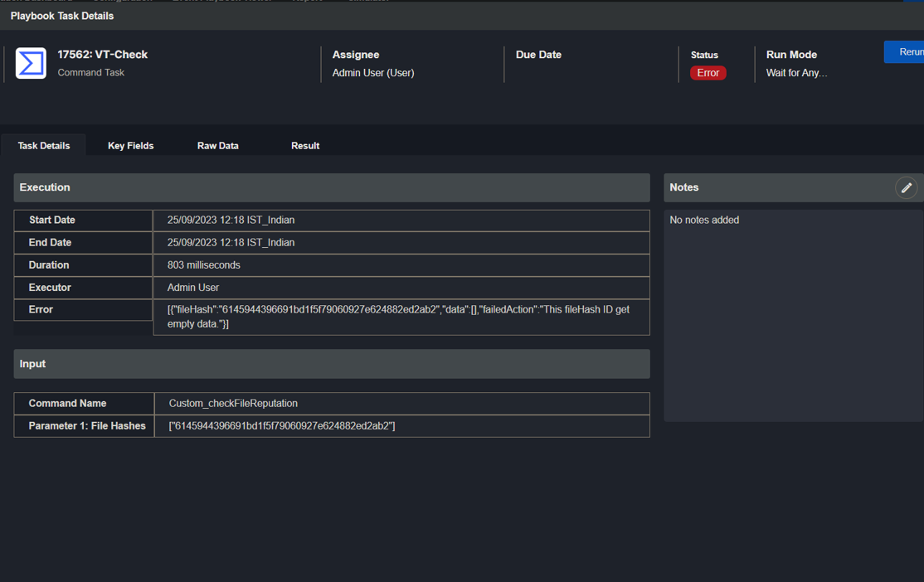The height and width of the screenshot is (582, 924).
Task: Click the No notes added text
Action: tap(704, 220)
